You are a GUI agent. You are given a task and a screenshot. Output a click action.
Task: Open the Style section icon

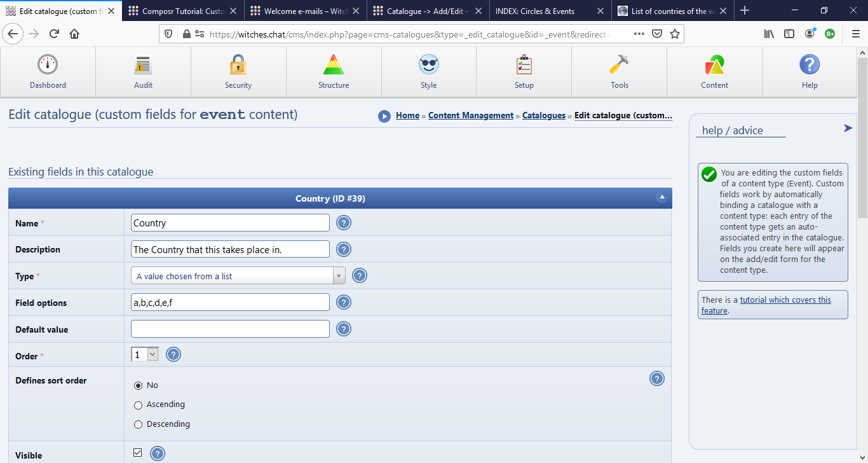pyautogui.click(x=429, y=72)
